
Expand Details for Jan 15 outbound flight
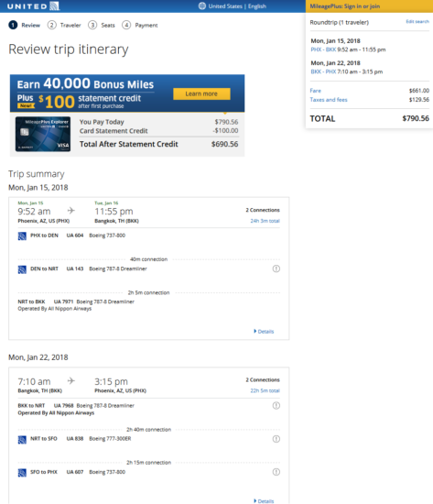264,332
